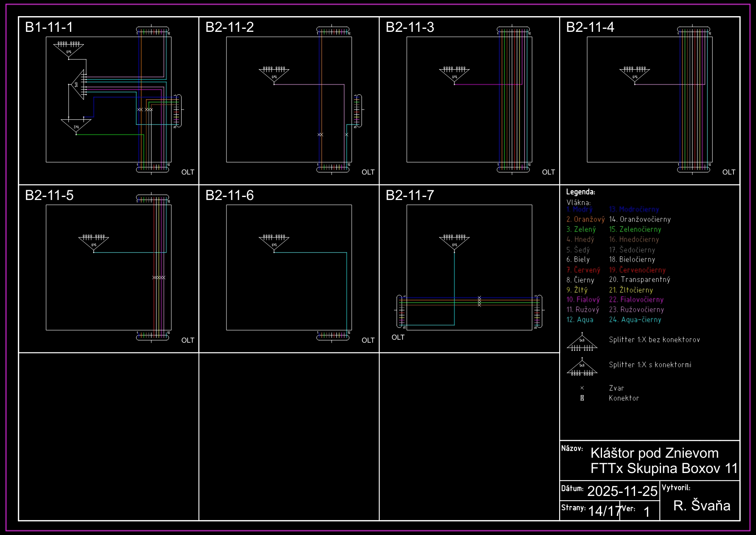The image size is (756, 535).
Task: Select the 8x1 splitter symbol in panel B2-11-2
Action: coord(274,74)
